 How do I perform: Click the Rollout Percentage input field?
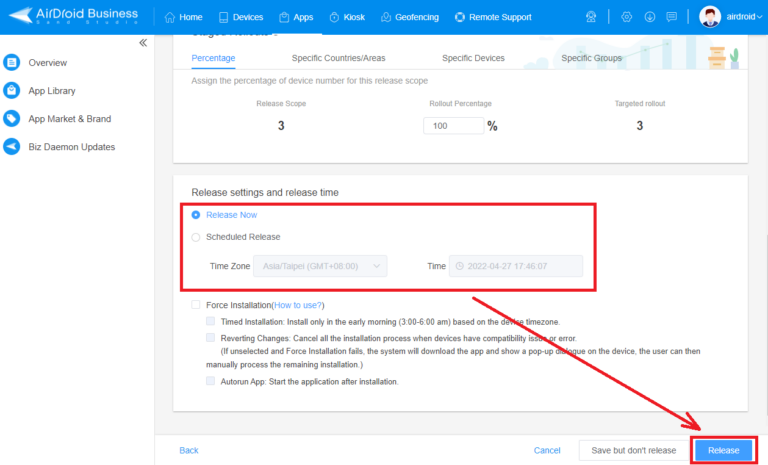(x=454, y=126)
